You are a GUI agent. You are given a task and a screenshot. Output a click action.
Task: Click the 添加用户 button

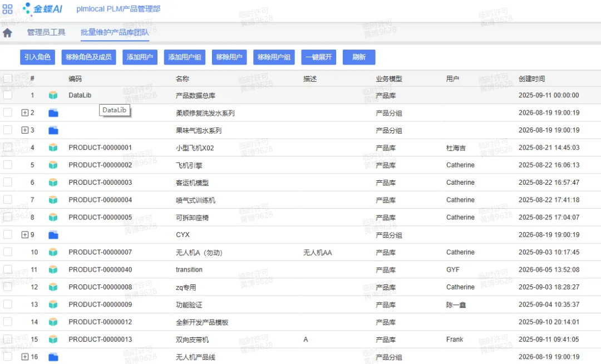coord(140,57)
